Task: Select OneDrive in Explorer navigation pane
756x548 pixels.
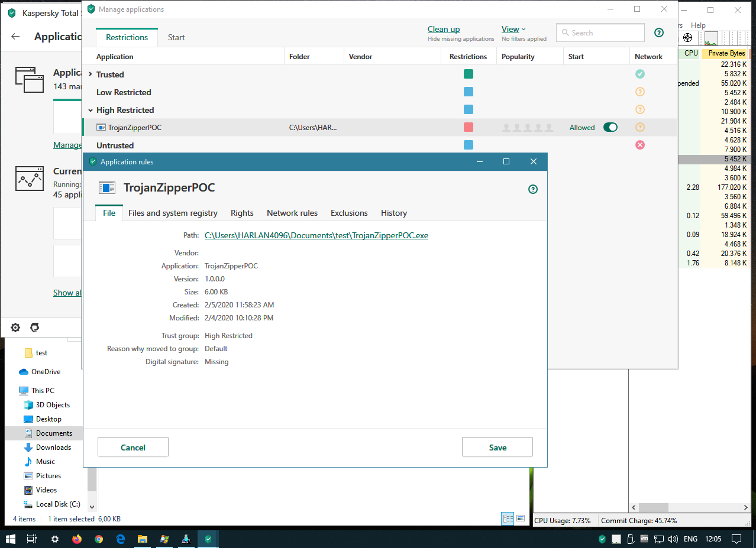Action: point(39,372)
